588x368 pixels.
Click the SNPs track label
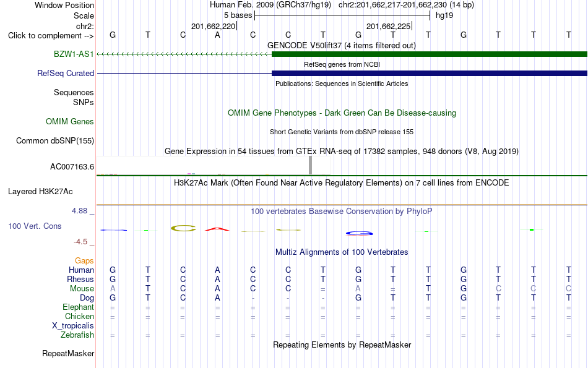84,102
